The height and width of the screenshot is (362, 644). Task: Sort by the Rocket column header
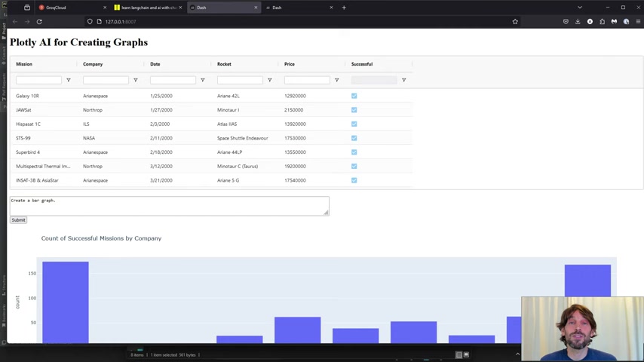224,64
